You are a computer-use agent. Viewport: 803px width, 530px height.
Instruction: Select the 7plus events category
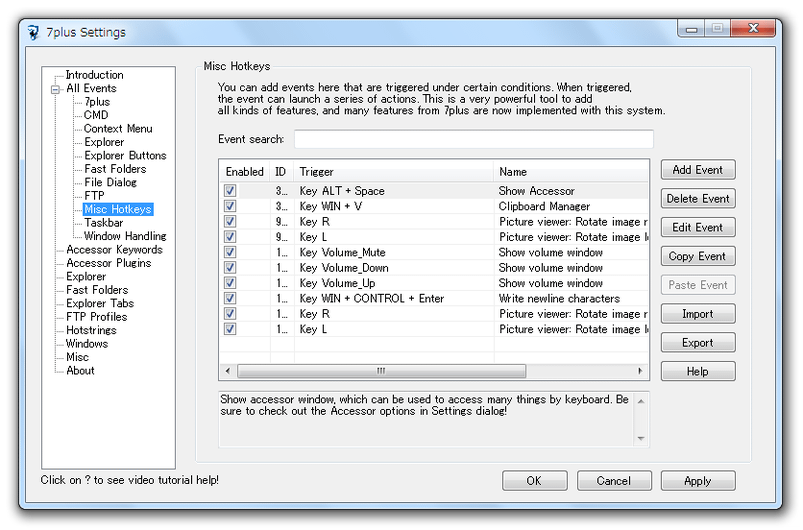(97, 102)
